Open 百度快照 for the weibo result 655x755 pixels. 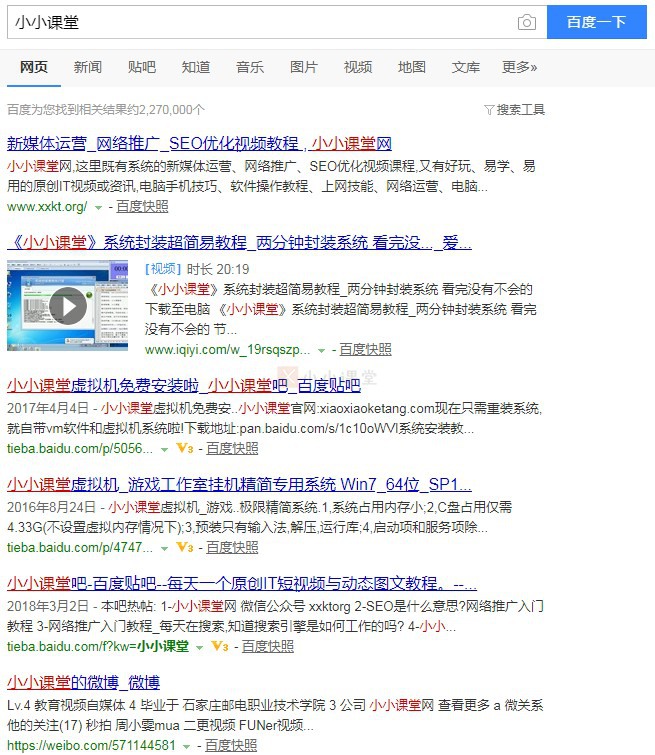[x=231, y=745]
